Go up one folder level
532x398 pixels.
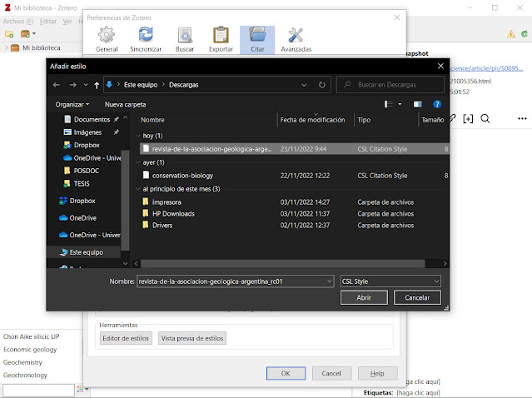(97, 85)
